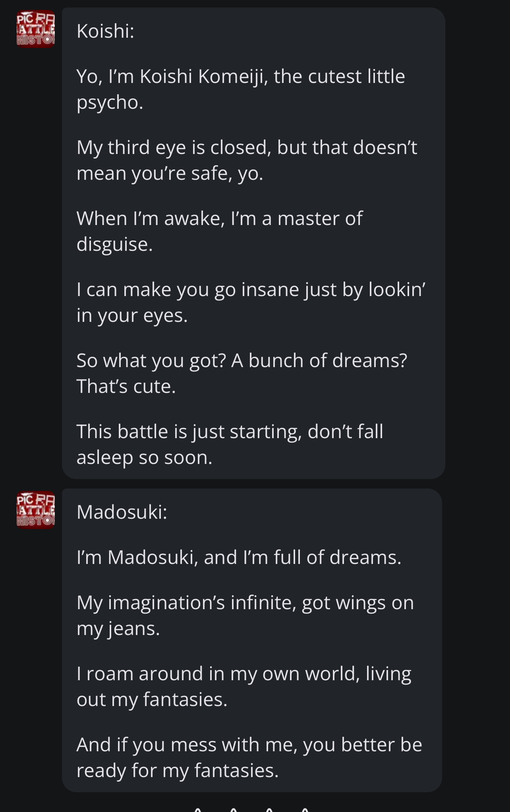Click the "Koishi:" speaker label
Screen dimensions: 510x812
tap(105, 31)
